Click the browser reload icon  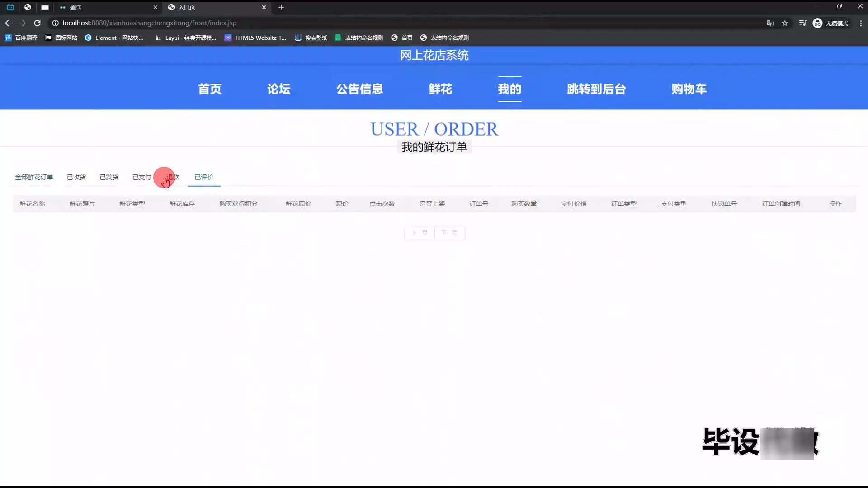pos(37,23)
